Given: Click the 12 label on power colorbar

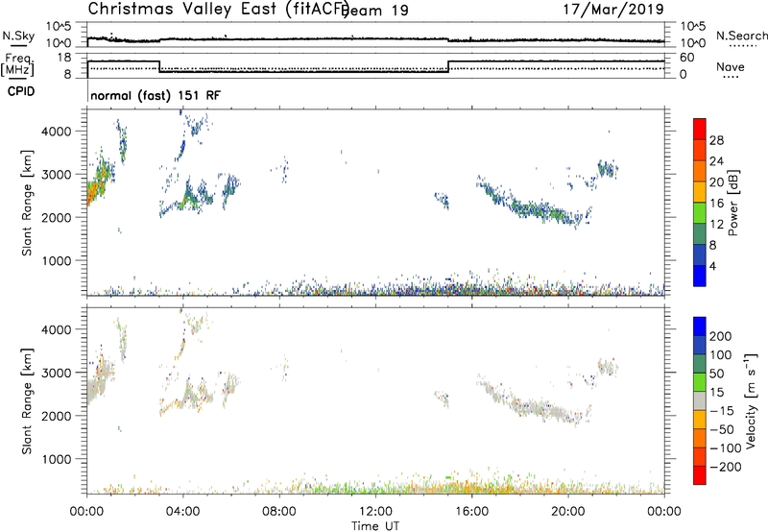Looking at the screenshot, I should pyautogui.click(x=716, y=225).
